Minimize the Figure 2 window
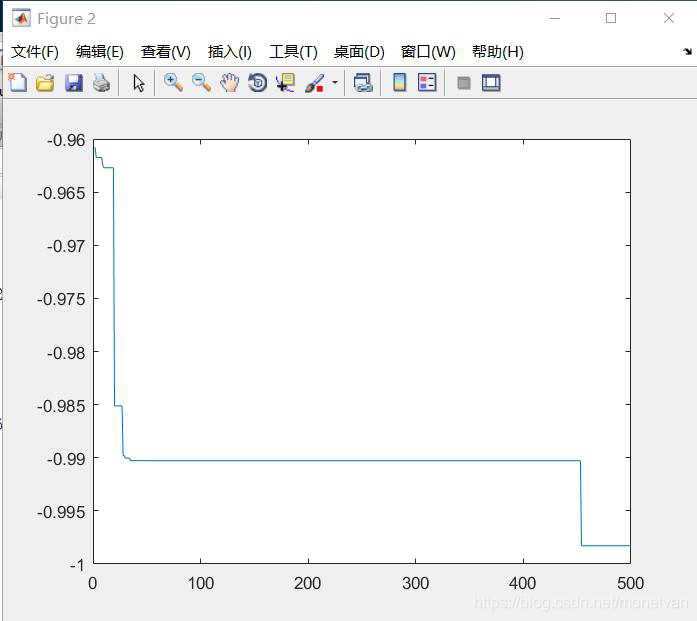The width and height of the screenshot is (697, 621). 555,18
